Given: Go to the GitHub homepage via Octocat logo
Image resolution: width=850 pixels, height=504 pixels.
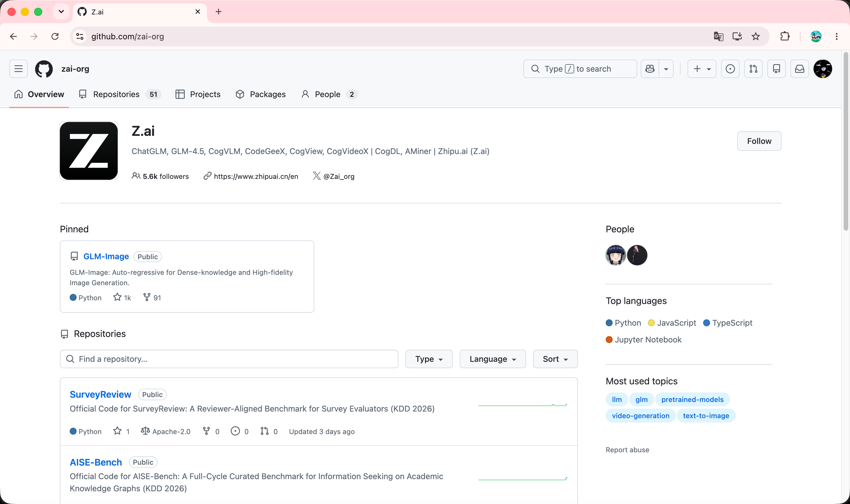Looking at the screenshot, I should point(44,69).
